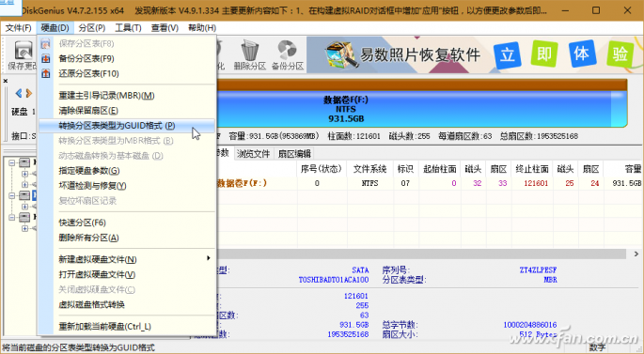Click the MBR partition table type value
The height and width of the screenshot is (354, 644).
point(550,280)
